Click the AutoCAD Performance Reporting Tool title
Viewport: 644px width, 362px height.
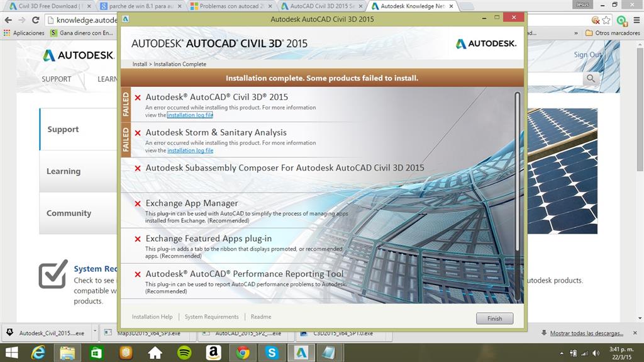(245, 274)
